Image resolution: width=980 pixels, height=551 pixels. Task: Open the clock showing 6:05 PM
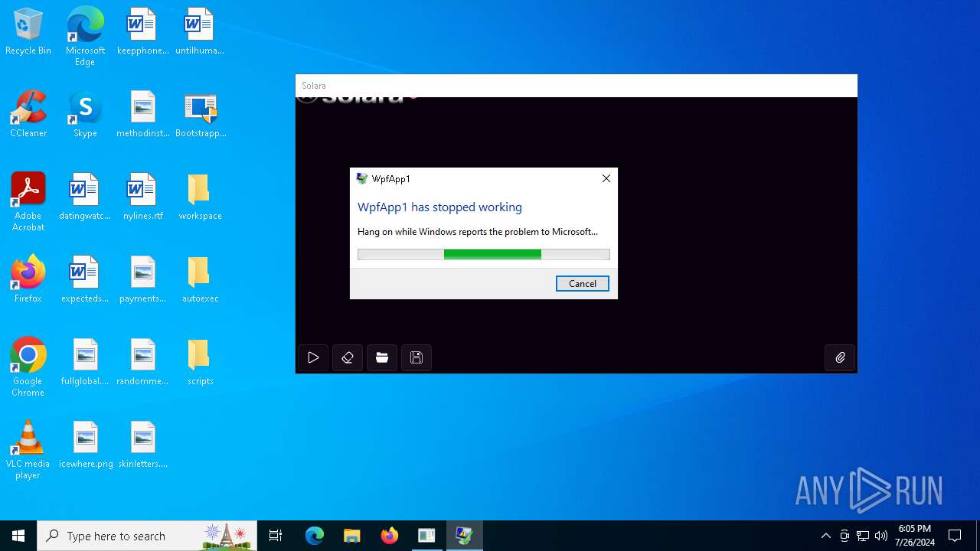point(915,536)
